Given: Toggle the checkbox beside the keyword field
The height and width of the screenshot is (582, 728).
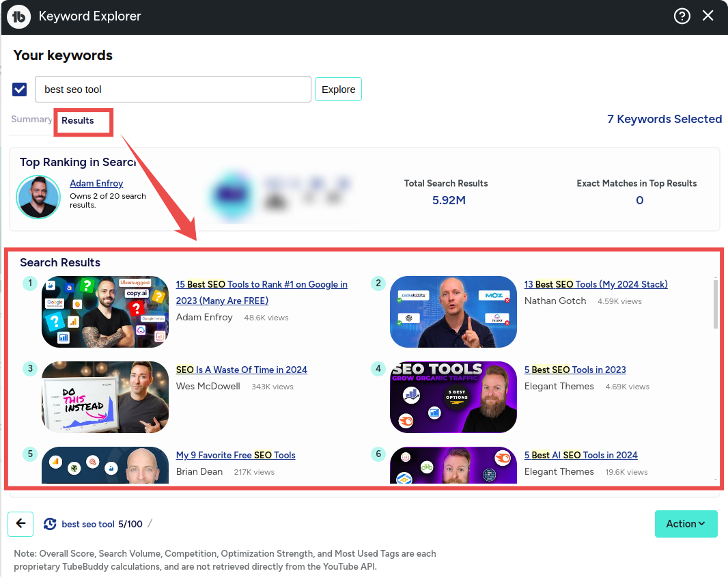Looking at the screenshot, I should (20, 89).
